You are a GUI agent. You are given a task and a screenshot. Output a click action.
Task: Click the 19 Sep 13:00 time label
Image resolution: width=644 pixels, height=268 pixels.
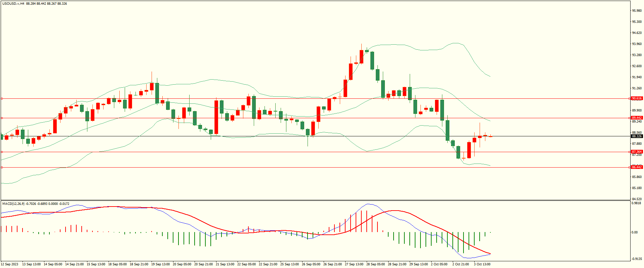coord(160,264)
